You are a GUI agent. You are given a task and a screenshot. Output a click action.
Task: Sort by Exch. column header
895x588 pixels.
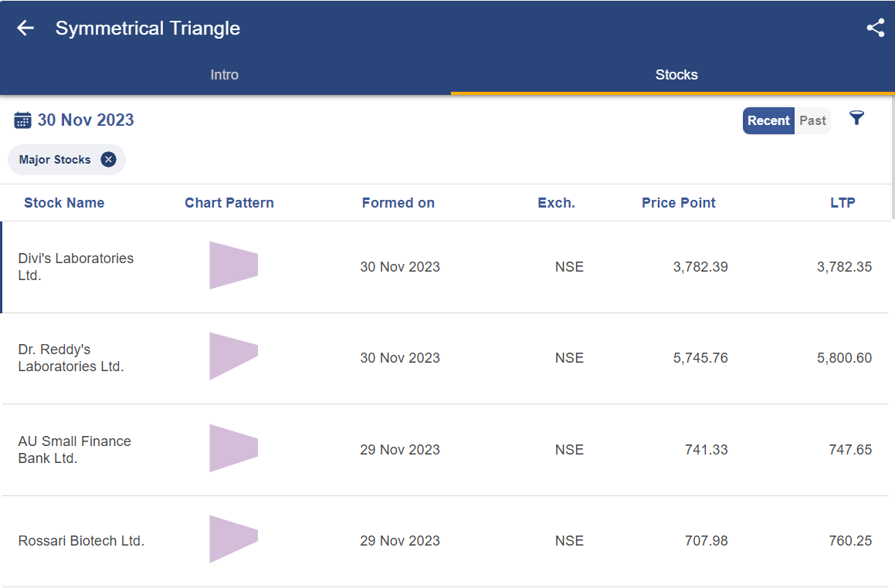(556, 203)
